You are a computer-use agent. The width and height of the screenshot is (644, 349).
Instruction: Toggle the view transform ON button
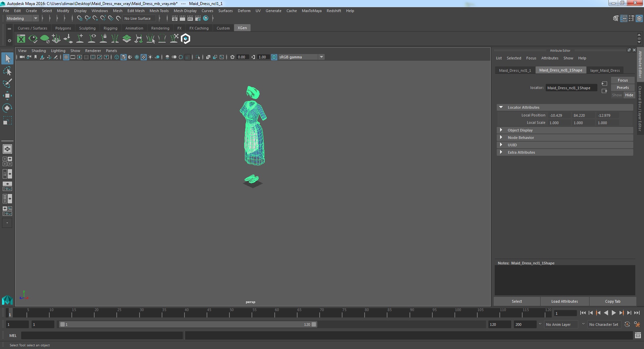(274, 57)
